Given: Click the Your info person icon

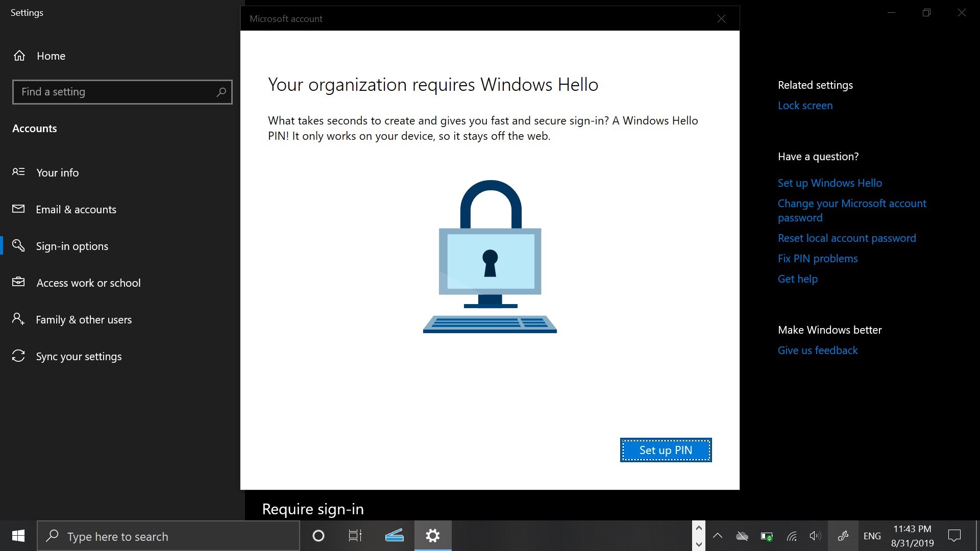Looking at the screenshot, I should tap(18, 172).
